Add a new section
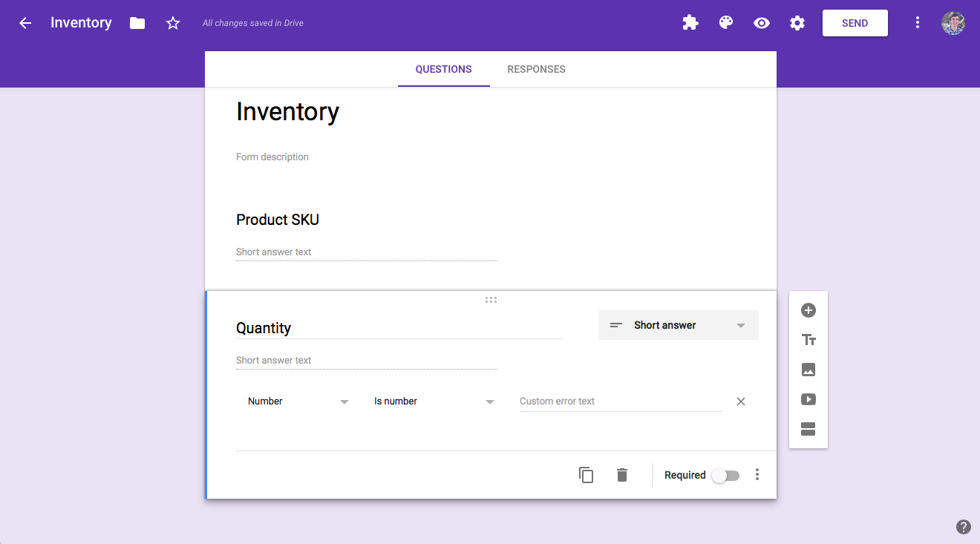980x544 pixels. pyautogui.click(x=808, y=429)
